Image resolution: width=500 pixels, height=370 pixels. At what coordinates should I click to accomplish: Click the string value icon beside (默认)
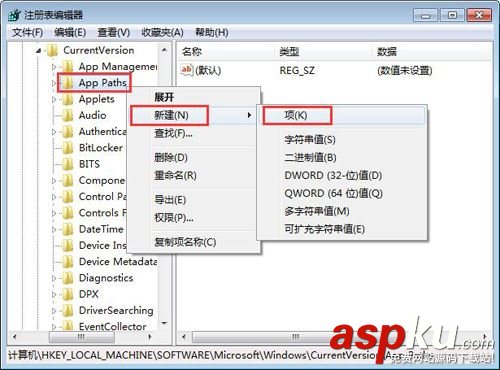(187, 70)
